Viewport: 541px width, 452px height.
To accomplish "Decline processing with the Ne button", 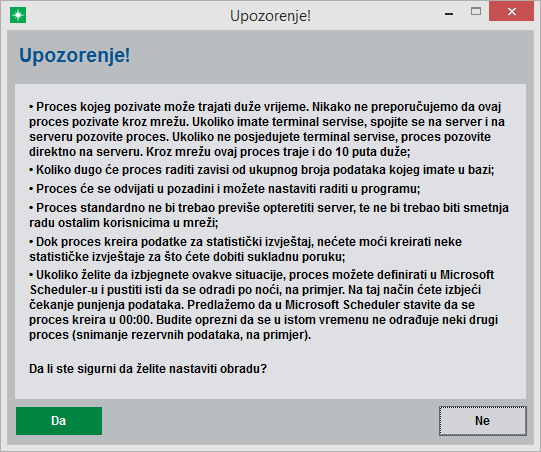I will [x=483, y=421].
